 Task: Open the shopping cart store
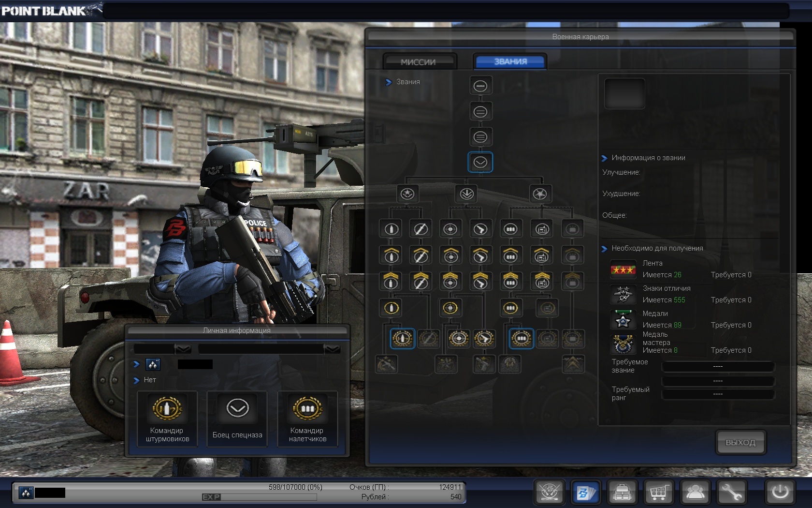(x=658, y=493)
